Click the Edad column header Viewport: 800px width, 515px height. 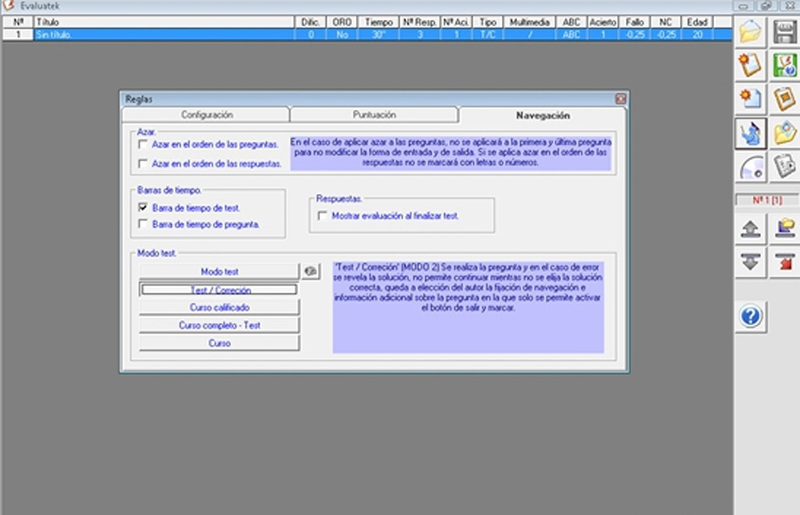tap(697, 22)
